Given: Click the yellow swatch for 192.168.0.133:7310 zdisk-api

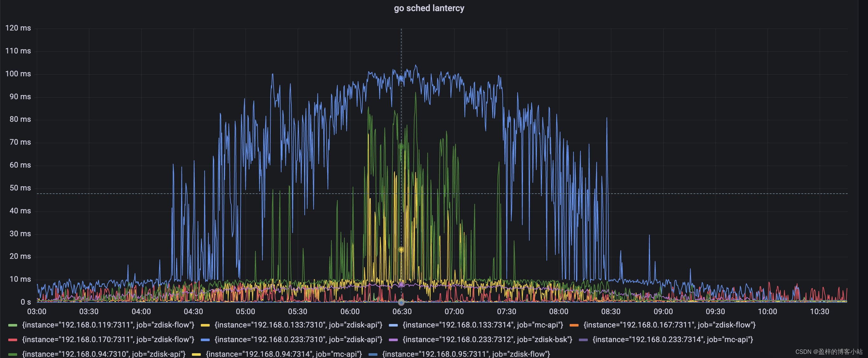Looking at the screenshot, I should 205,325.
